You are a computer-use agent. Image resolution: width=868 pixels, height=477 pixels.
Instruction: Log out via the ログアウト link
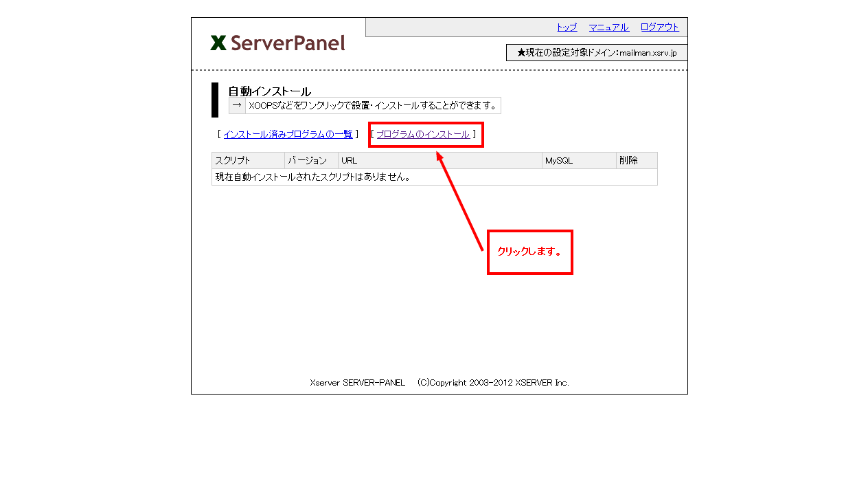[659, 27]
